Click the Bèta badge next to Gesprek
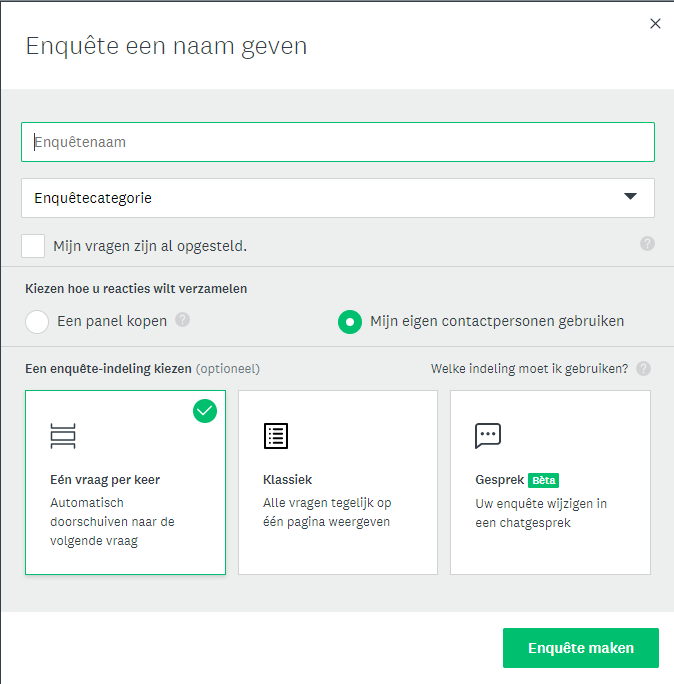Screen dimensions: 674x684 [543, 480]
